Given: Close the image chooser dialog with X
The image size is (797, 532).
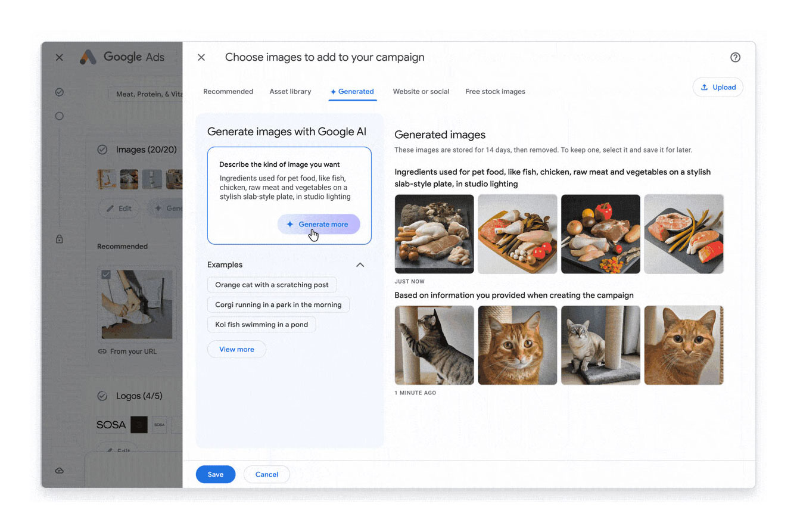Looking at the screenshot, I should click(x=201, y=57).
